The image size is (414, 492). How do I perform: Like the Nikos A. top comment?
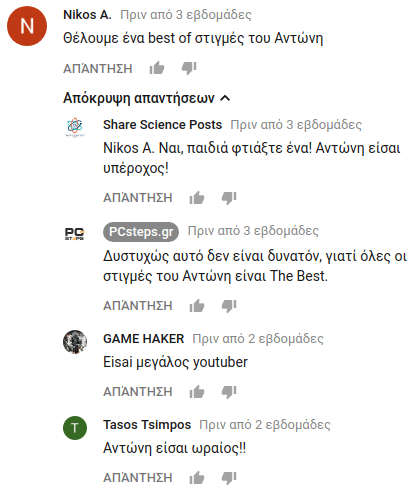(x=157, y=68)
